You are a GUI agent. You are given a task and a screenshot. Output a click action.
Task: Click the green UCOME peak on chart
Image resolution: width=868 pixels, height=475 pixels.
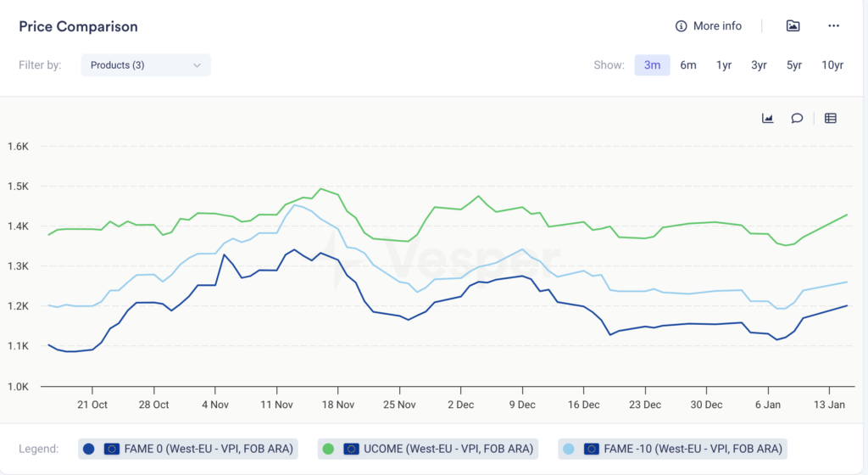[x=320, y=189]
